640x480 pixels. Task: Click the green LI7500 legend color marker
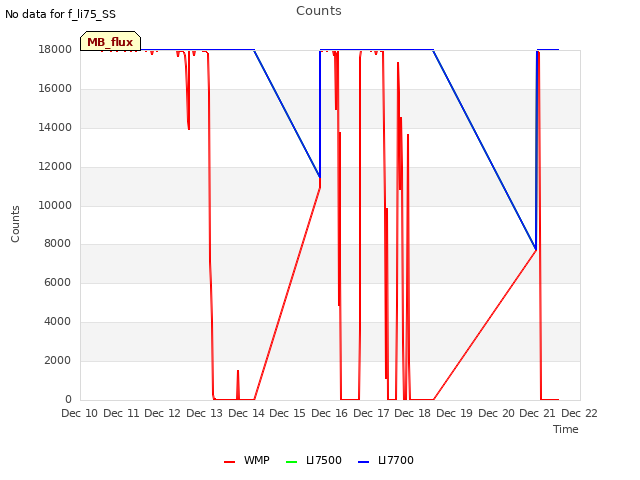(x=291, y=462)
